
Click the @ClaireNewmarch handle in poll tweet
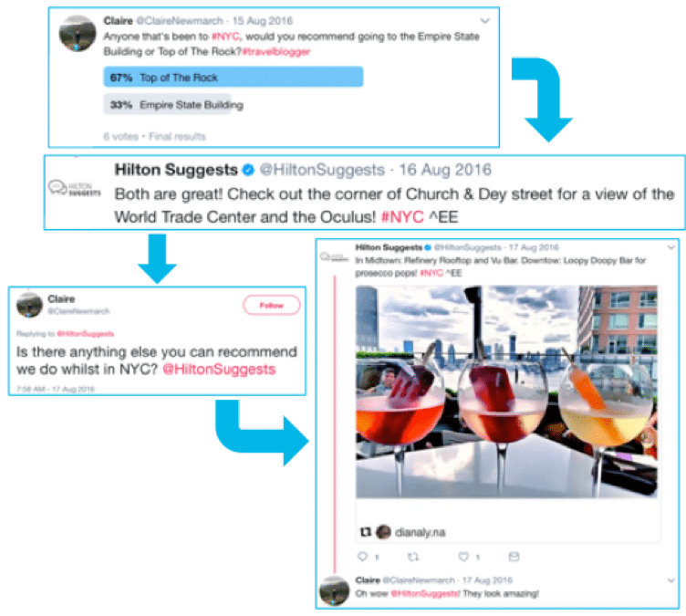click(x=180, y=21)
